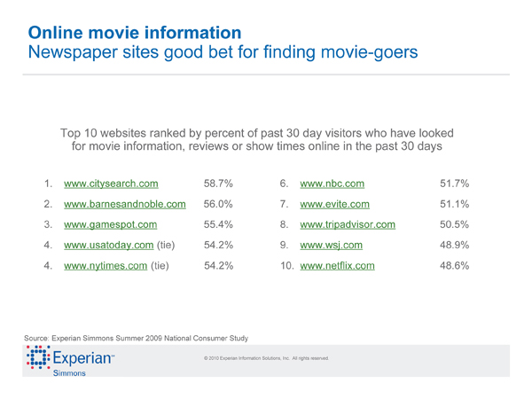
Task: Click the www.evite.com link
Action: click(334, 205)
